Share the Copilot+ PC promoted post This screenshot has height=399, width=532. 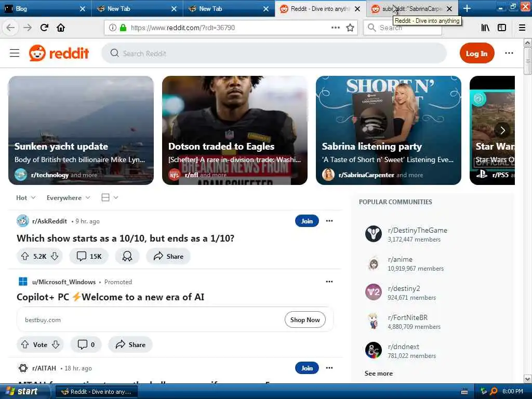(x=130, y=344)
